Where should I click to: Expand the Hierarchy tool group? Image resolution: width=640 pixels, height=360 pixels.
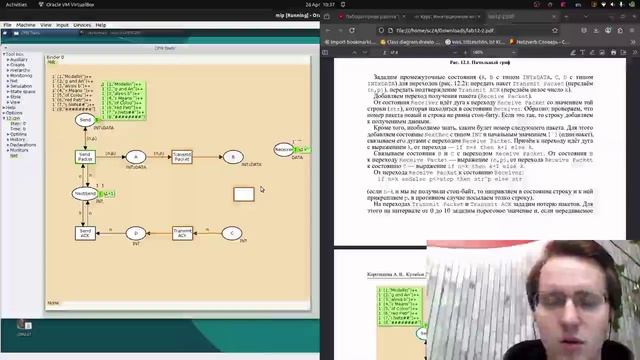[8, 70]
